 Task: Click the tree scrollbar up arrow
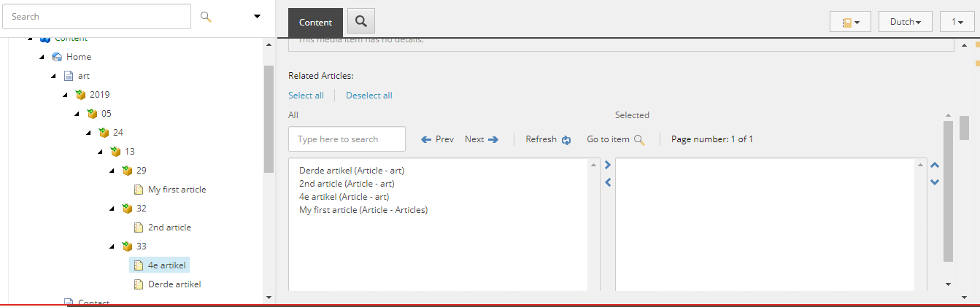tap(269, 44)
